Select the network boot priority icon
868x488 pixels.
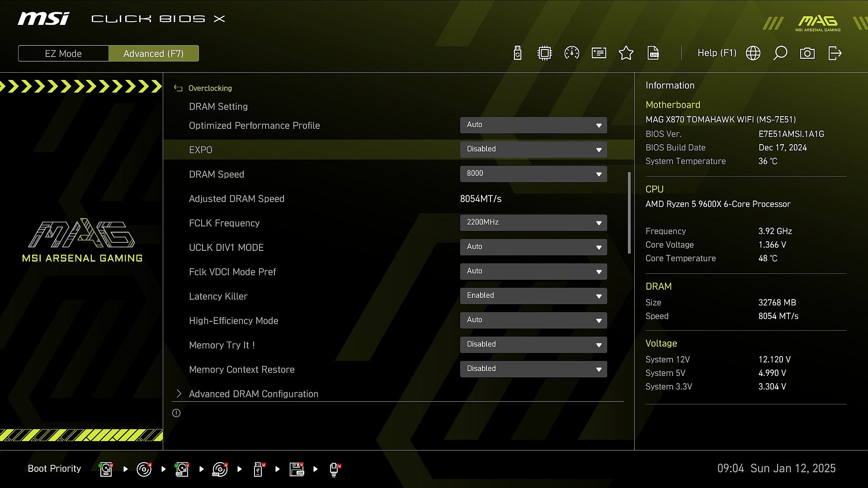pyautogui.click(x=334, y=469)
